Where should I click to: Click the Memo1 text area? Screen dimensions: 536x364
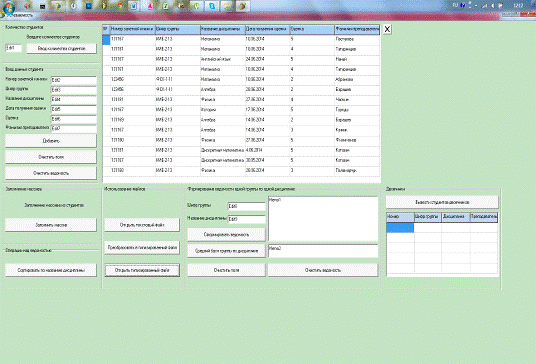323,219
